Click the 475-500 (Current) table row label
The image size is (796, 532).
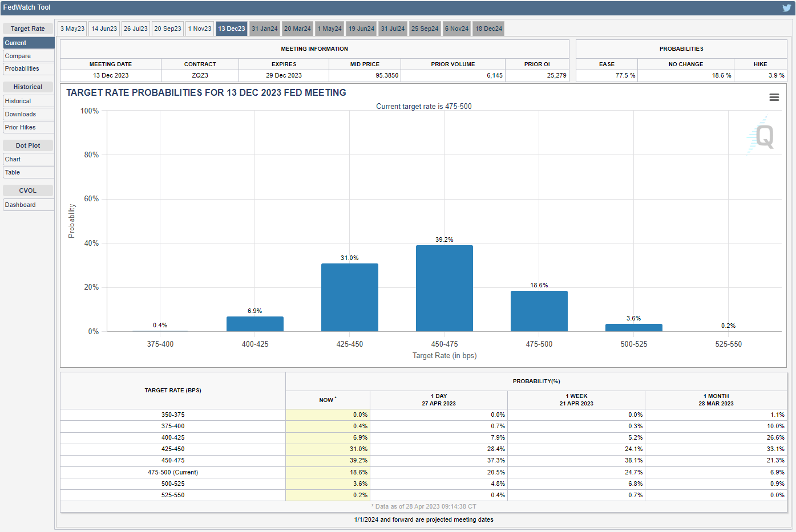click(x=173, y=472)
